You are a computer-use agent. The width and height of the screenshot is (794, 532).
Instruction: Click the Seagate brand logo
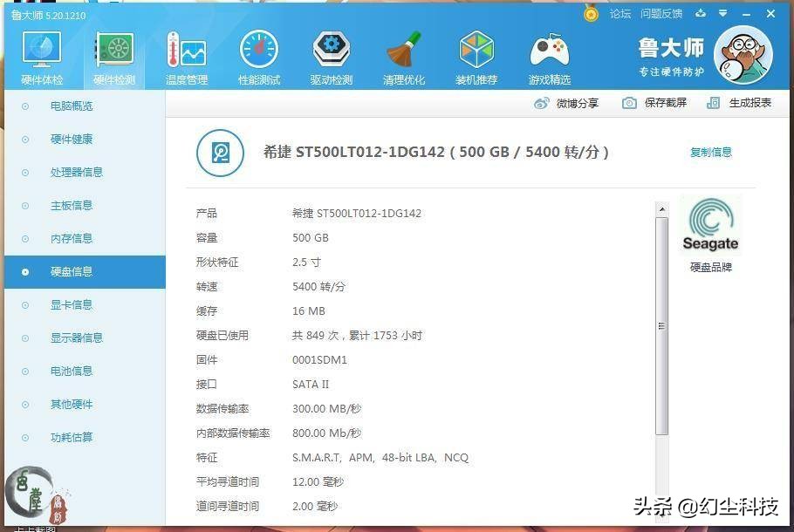pos(710,222)
